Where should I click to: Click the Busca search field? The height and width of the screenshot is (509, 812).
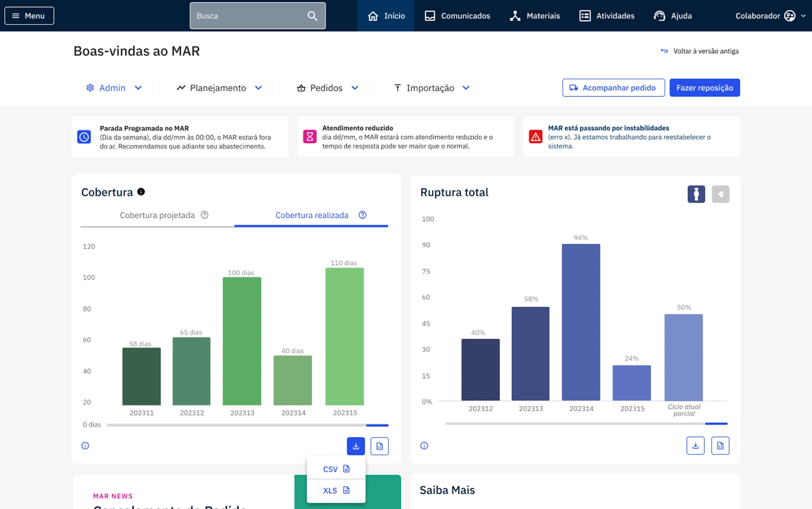[x=258, y=16]
